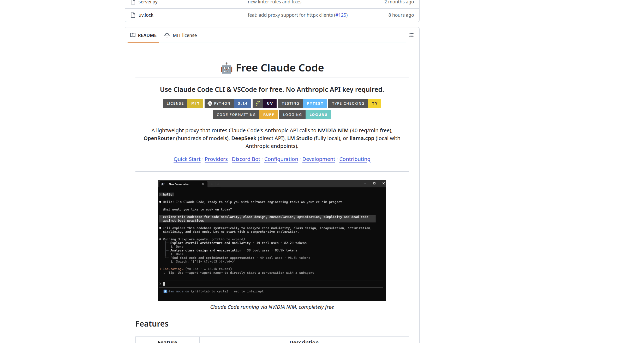
Task: Click the Code Formatting Ruff badge
Action: tap(245, 115)
